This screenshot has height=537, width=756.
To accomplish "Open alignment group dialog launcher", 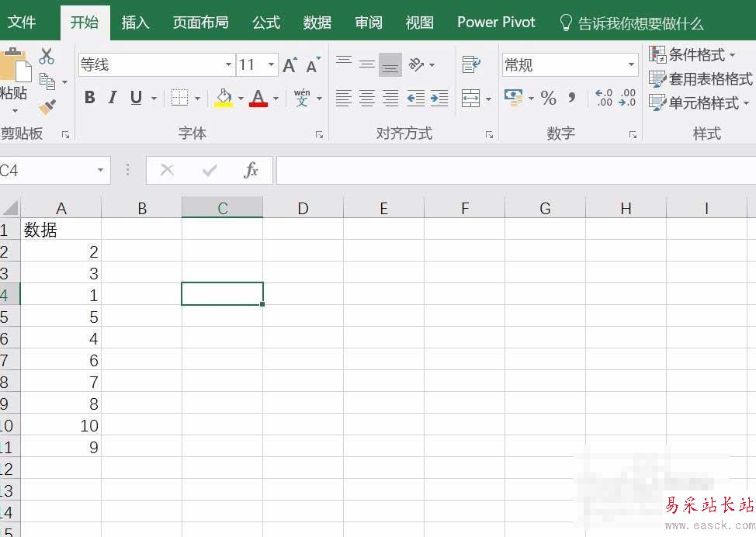I will 489,134.
